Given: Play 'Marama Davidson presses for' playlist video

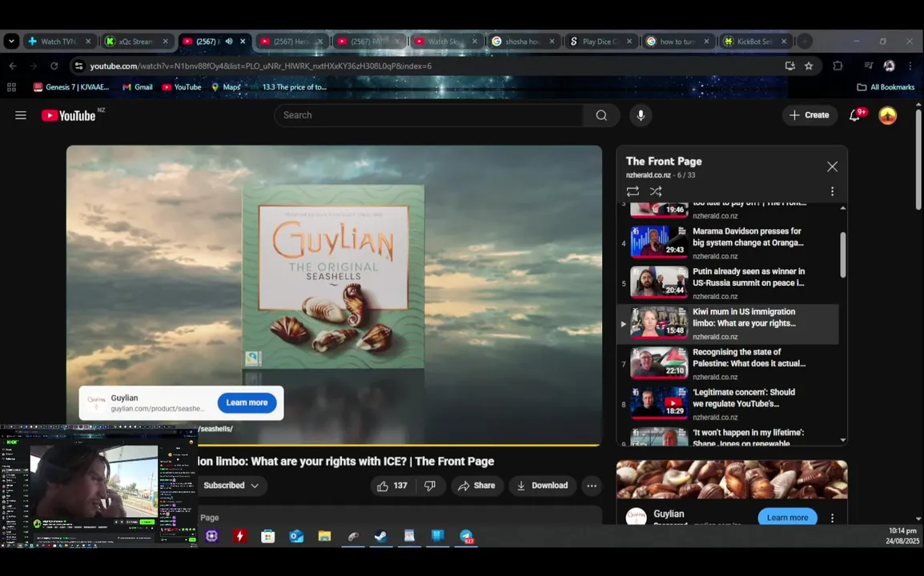Looking at the screenshot, I should click(x=728, y=242).
